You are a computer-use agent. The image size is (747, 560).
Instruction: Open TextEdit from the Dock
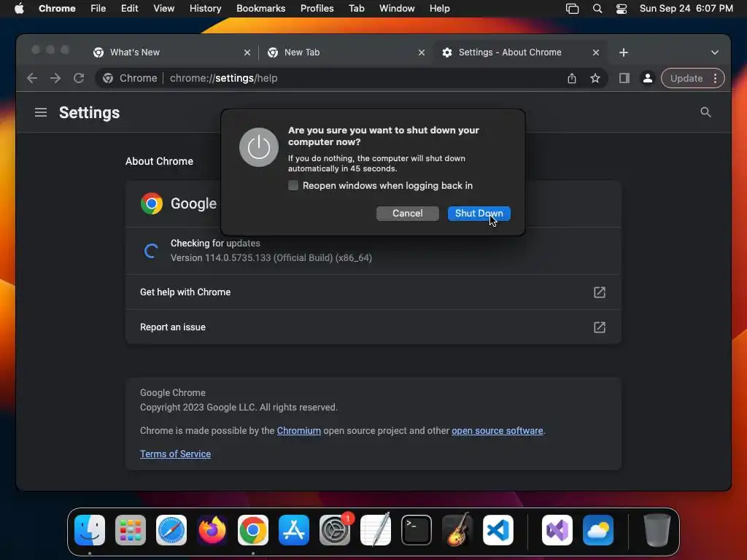[x=376, y=530]
